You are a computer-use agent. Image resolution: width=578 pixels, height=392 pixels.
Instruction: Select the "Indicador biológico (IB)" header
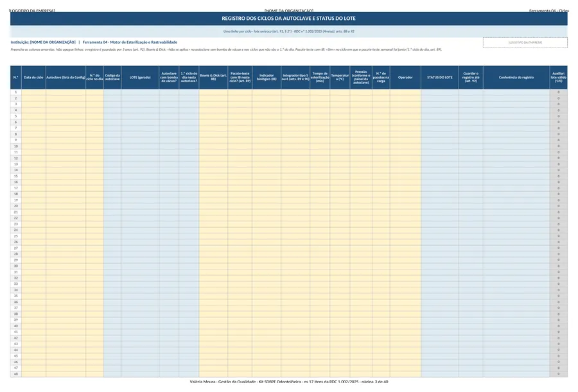pos(267,78)
